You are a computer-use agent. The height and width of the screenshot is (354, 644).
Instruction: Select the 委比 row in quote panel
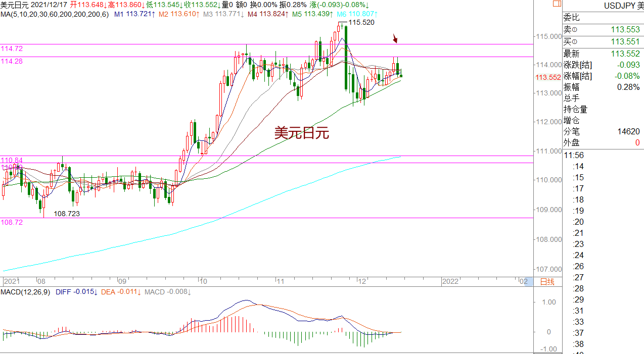pos(603,18)
